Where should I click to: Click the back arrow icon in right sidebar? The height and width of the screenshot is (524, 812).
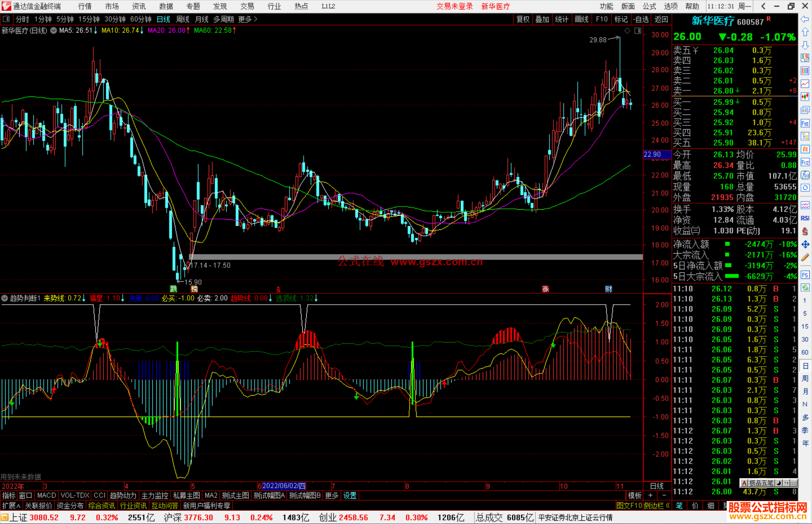tap(805, 20)
